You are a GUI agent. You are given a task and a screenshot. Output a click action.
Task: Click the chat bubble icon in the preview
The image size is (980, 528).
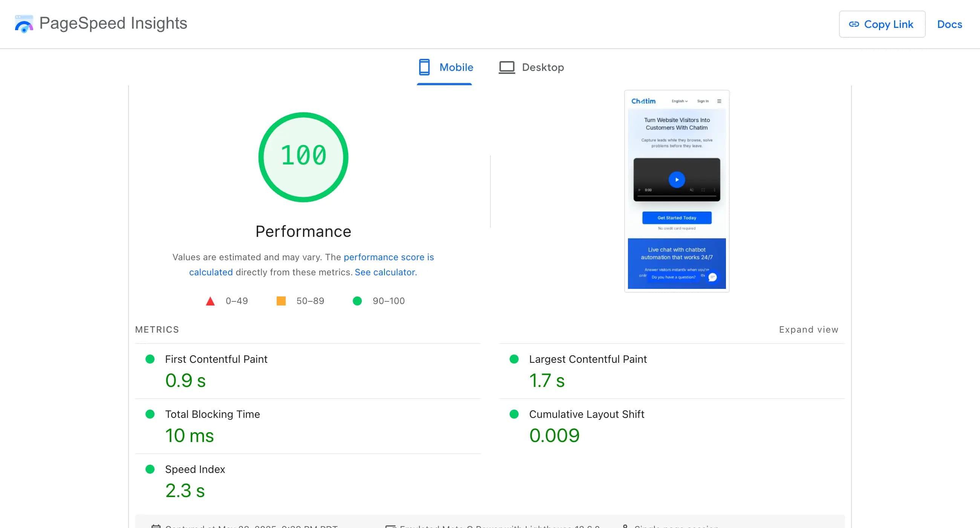(712, 278)
